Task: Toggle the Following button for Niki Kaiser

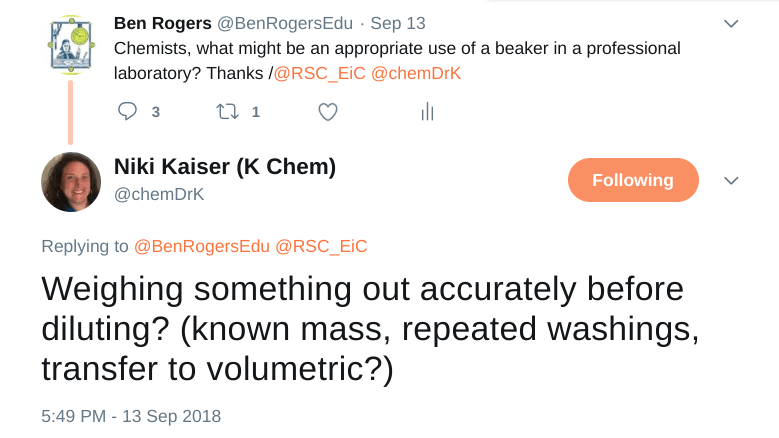Action: [x=632, y=180]
